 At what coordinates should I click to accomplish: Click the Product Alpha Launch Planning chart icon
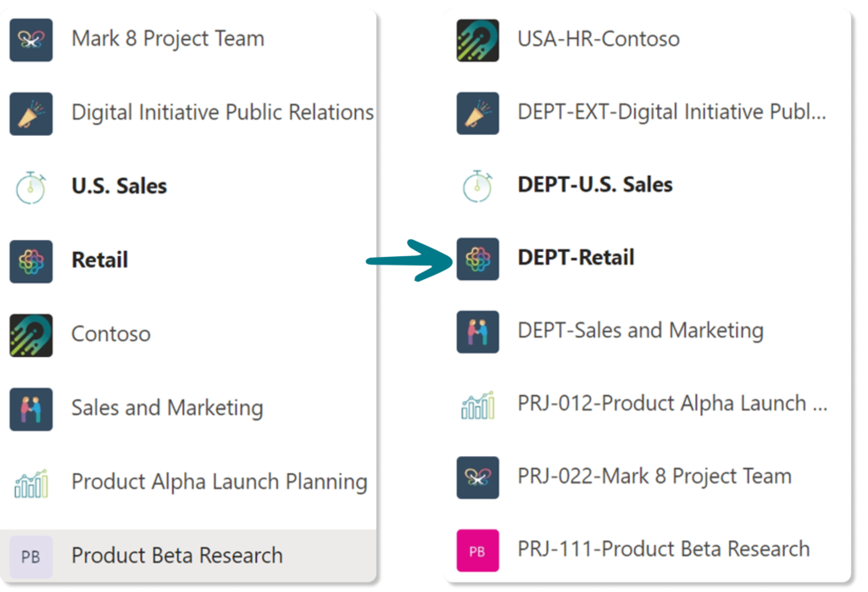coord(31,481)
